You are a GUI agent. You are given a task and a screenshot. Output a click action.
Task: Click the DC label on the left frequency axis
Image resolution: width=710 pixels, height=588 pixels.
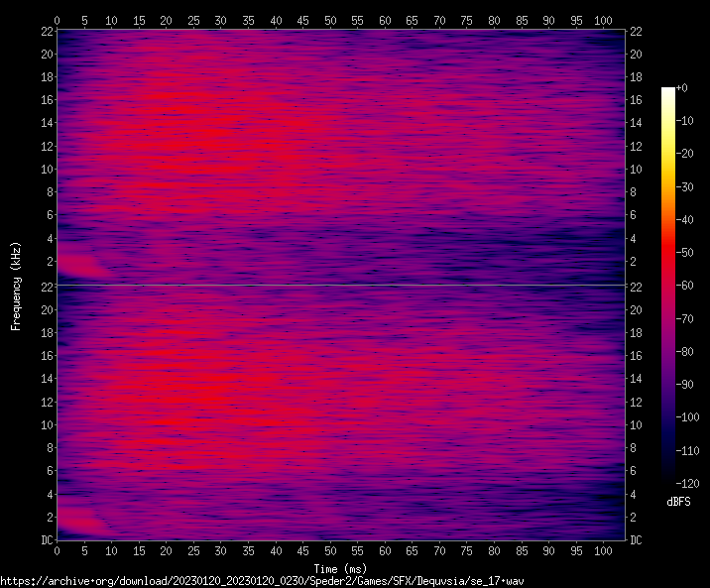[x=46, y=540]
